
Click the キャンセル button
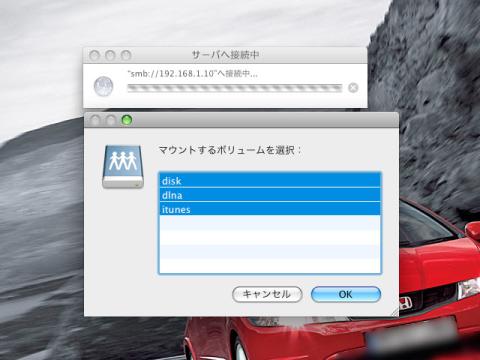point(267,294)
